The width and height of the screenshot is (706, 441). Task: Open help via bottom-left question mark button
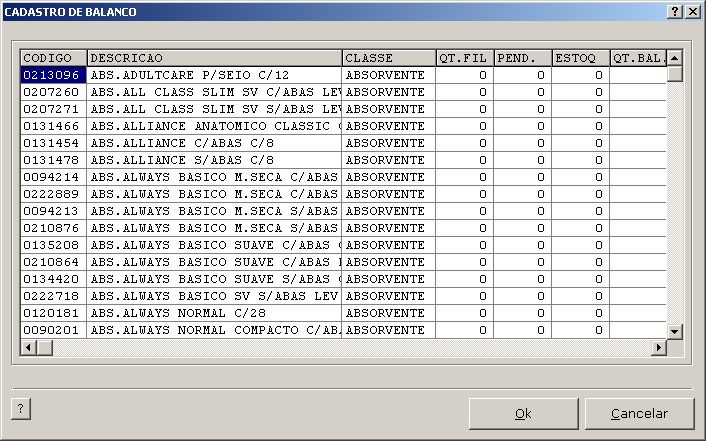(x=21, y=409)
